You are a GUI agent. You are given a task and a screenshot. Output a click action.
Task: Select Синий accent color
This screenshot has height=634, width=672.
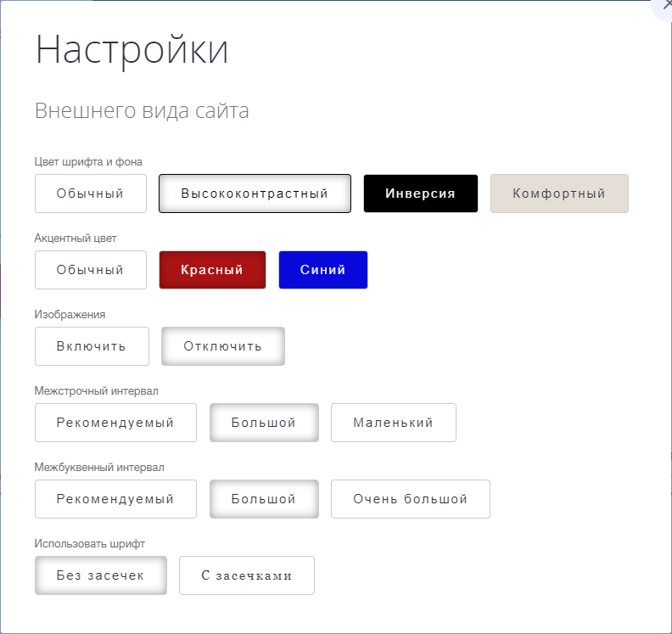click(322, 270)
